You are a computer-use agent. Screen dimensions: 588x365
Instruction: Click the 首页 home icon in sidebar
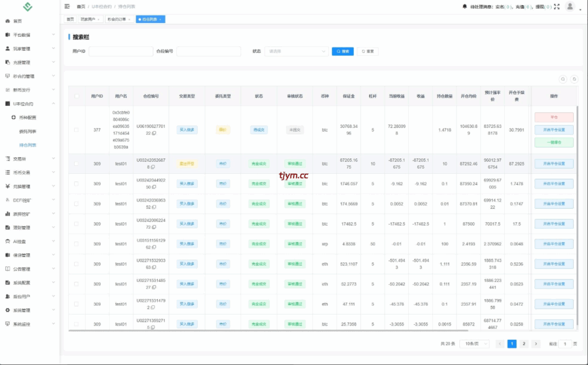point(8,21)
